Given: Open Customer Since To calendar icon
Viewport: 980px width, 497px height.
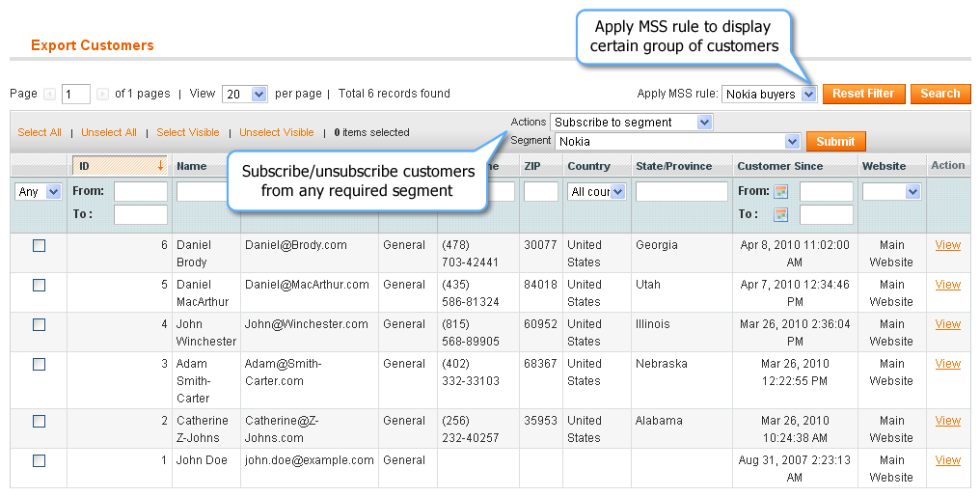Looking at the screenshot, I should (x=780, y=215).
